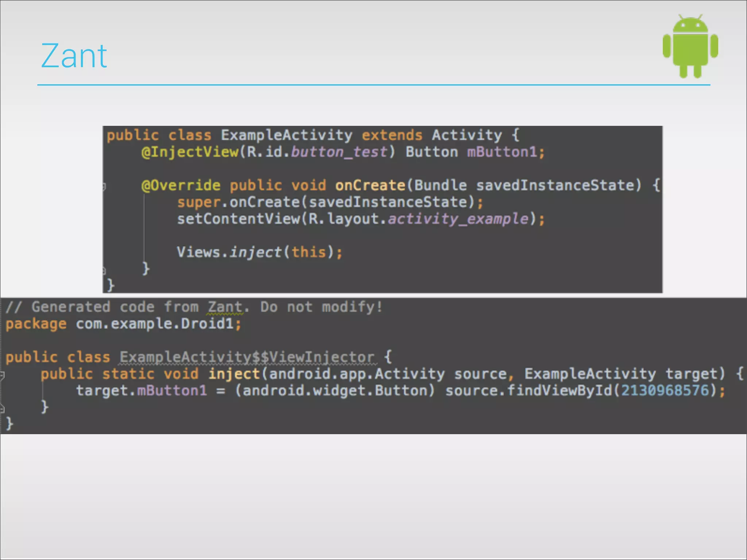Click the blue line under the title
The image size is (747, 560).
pyautogui.click(x=373, y=85)
